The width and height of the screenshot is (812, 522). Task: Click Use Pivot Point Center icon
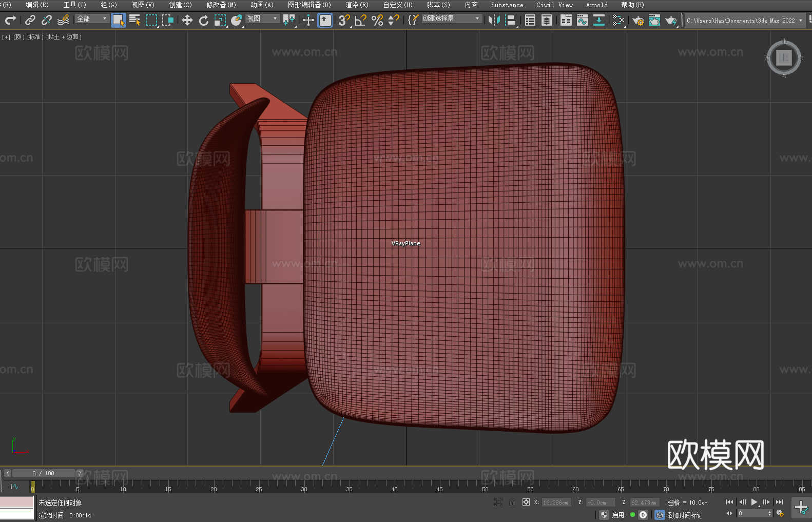point(289,20)
